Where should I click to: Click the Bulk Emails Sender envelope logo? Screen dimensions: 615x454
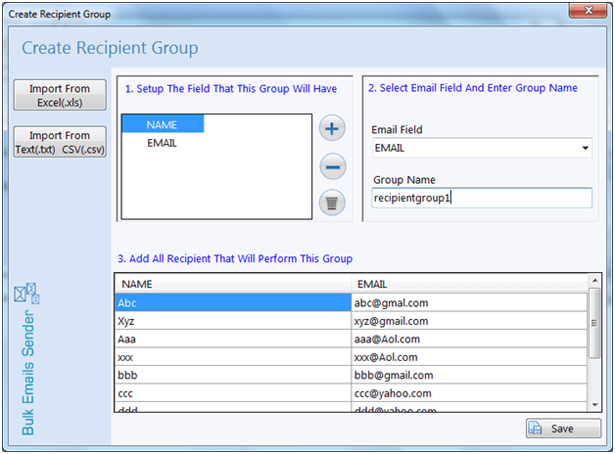point(27,294)
